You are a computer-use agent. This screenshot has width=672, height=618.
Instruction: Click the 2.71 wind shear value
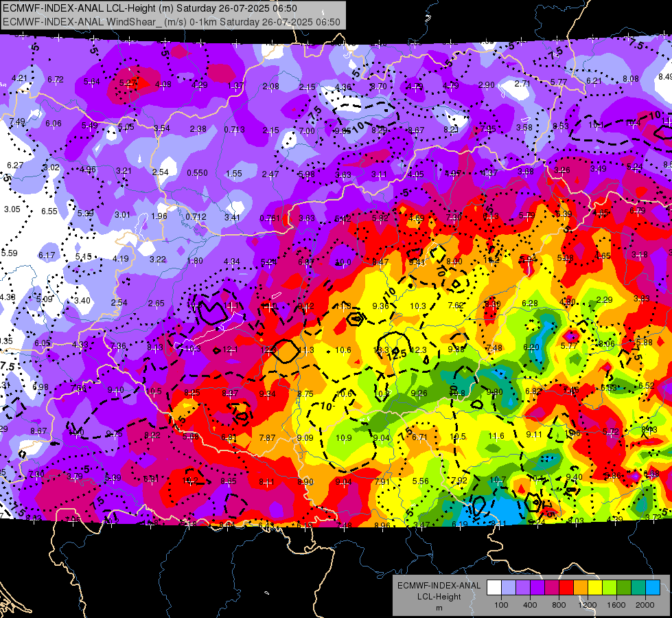tap(522, 83)
